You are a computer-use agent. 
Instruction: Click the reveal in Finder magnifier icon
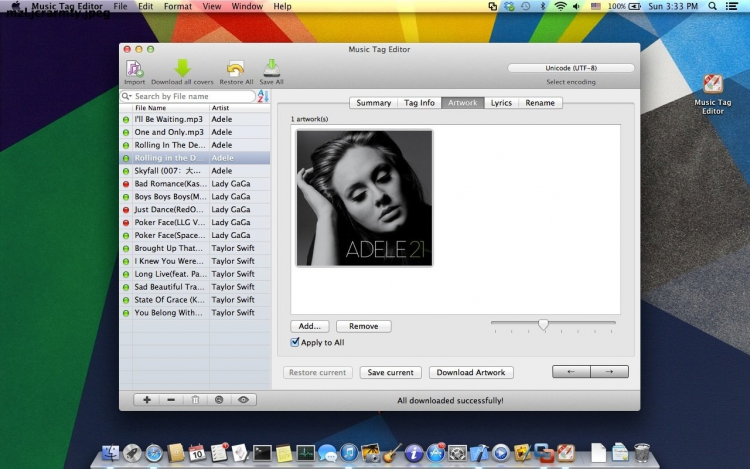pos(219,400)
